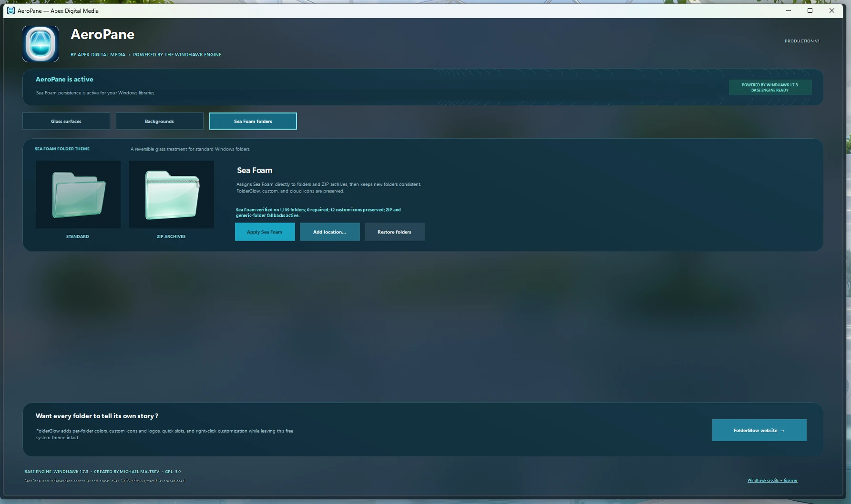The width and height of the screenshot is (851, 504).
Task: Click "Want every folder to tell its own story?" heading
Action: tap(97, 416)
